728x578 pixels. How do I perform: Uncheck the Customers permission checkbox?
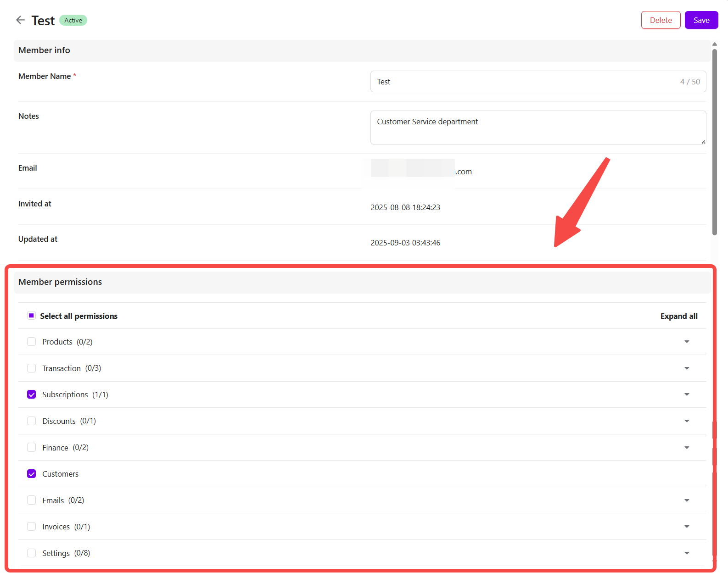coord(31,474)
